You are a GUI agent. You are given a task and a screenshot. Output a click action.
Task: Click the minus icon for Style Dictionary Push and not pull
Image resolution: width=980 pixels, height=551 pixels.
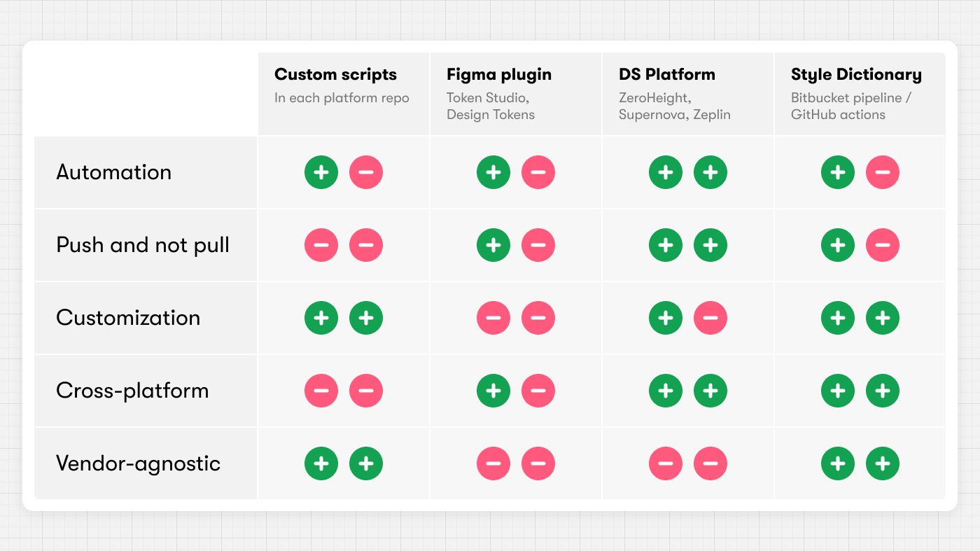[883, 245]
